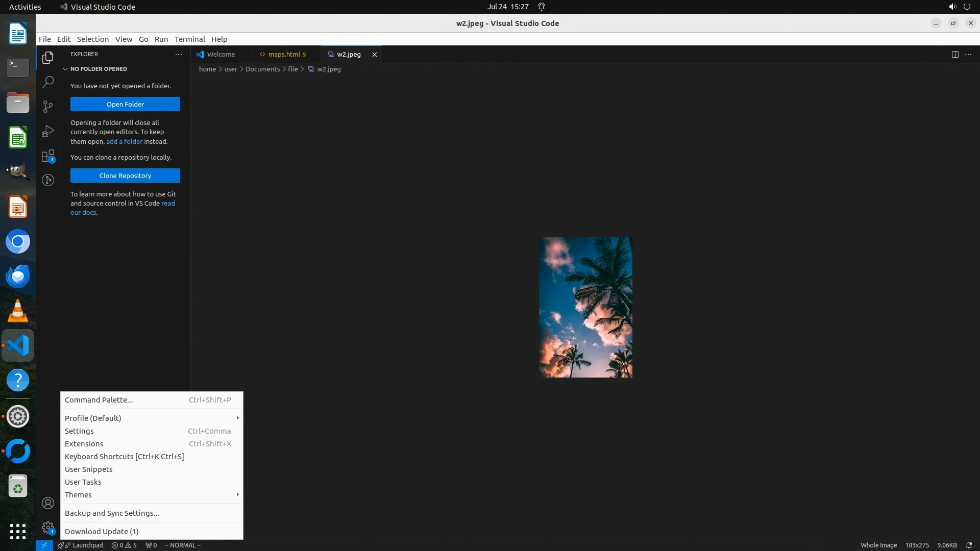
Task: Close the w2.jpeg tab
Action: 374,54
